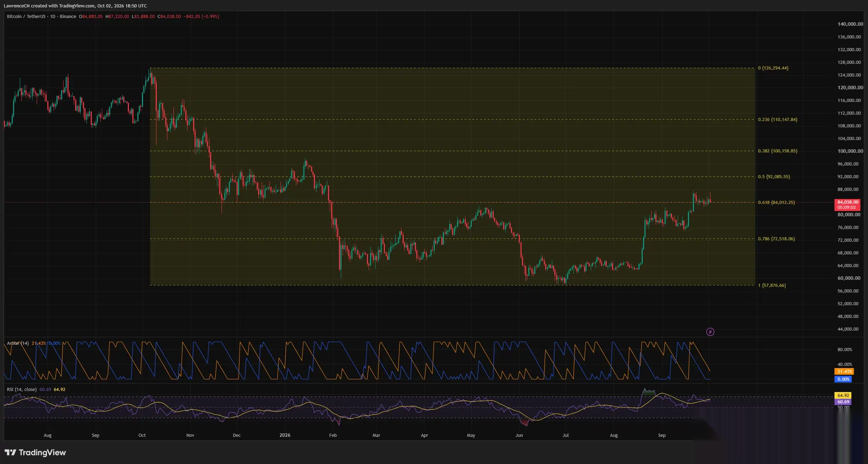
Task: Click the Sep marker near the right end
Action: tap(662, 435)
